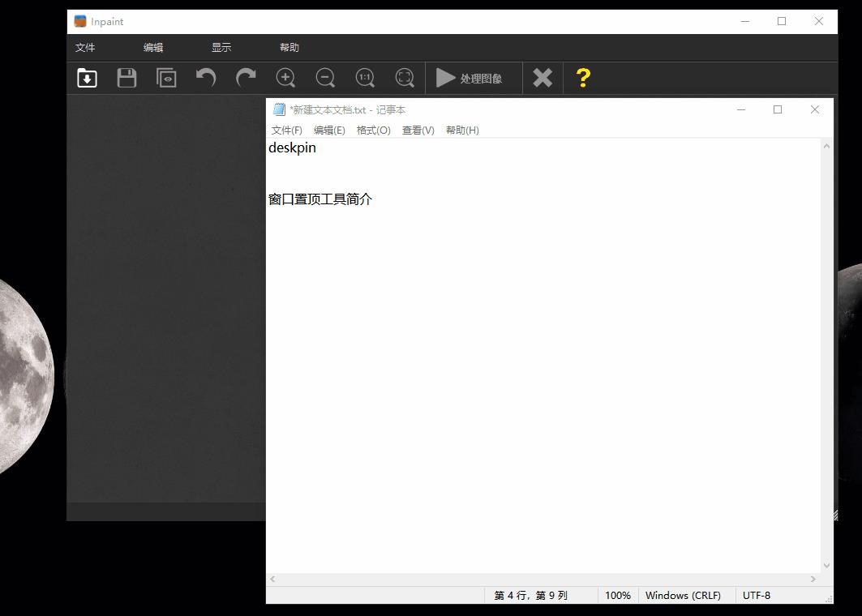Click the save floppy disk icon
This screenshot has width=862, height=616.
[x=127, y=78]
